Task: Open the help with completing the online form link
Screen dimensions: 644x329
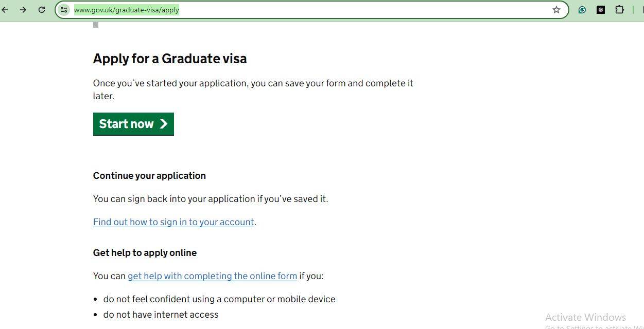Action: 212,276
